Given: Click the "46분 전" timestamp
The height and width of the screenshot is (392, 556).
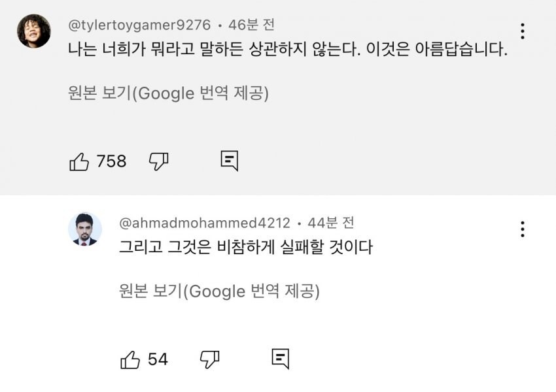Looking at the screenshot, I should [251, 25].
